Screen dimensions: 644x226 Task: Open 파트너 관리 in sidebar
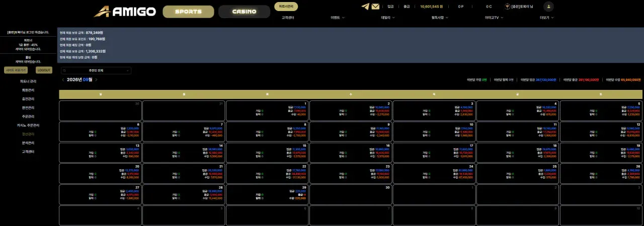(28, 81)
